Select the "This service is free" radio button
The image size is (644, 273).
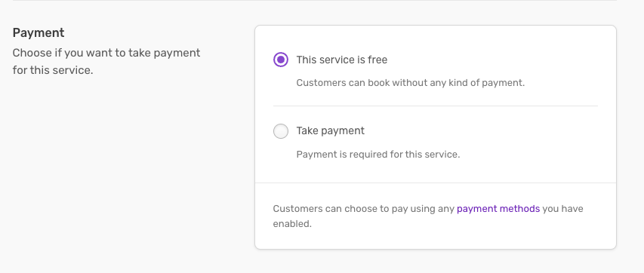point(281,60)
